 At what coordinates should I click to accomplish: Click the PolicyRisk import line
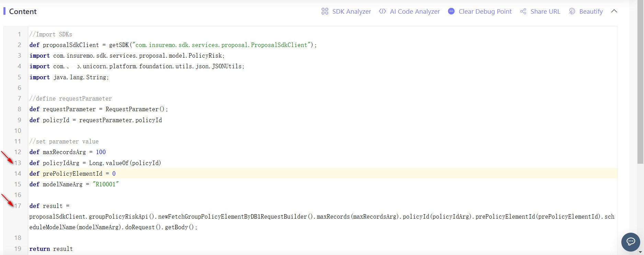pyautogui.click(x=127, y=56)
